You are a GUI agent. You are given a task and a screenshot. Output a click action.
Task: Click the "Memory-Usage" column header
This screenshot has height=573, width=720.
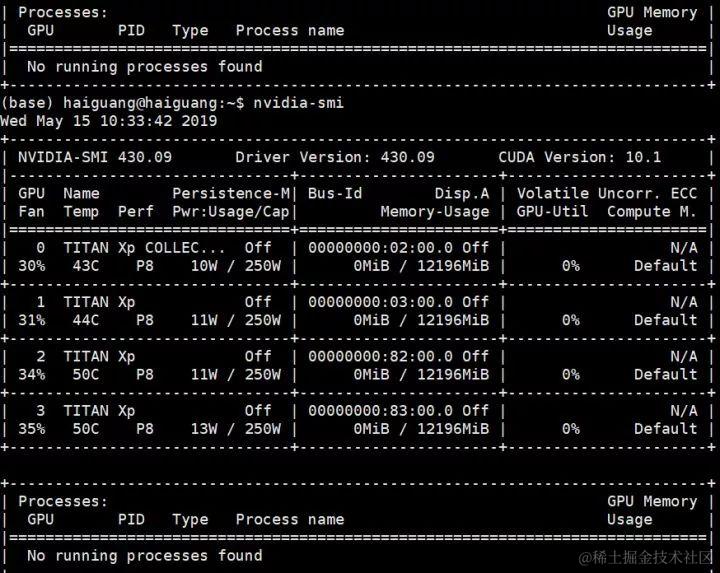pyautogui.click(x=435, y=212)
